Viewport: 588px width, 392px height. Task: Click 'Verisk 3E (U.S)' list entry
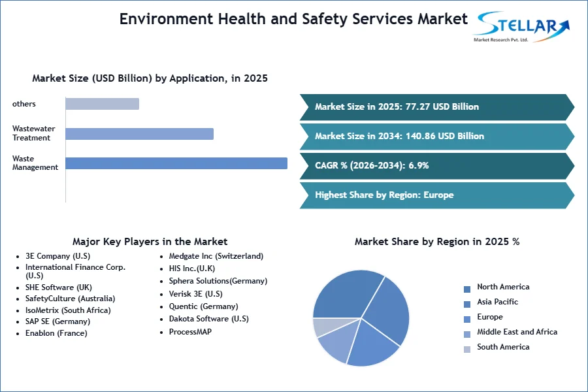[195, 294]
